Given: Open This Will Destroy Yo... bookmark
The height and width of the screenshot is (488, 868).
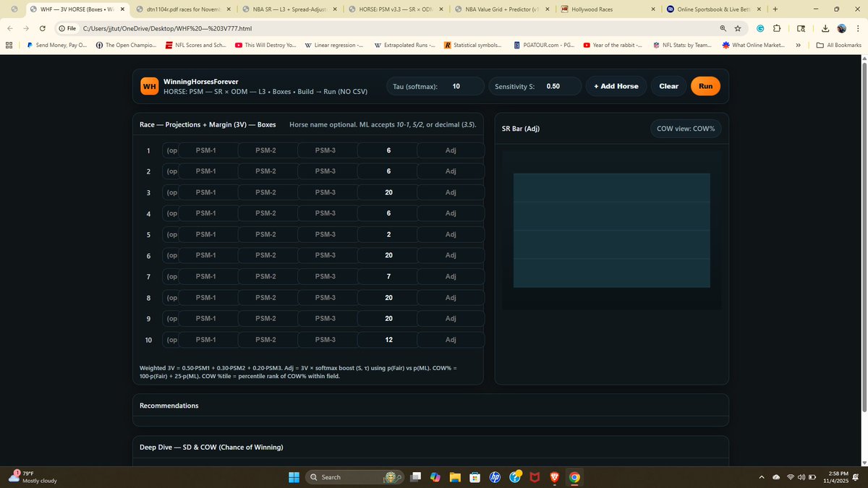Looking at the screenshot, I should (x=265, y=45).
